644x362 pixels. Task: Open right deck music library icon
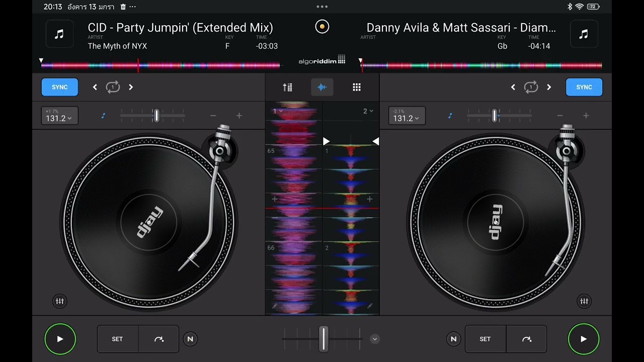pyautogui.click(x=584, y=34)
